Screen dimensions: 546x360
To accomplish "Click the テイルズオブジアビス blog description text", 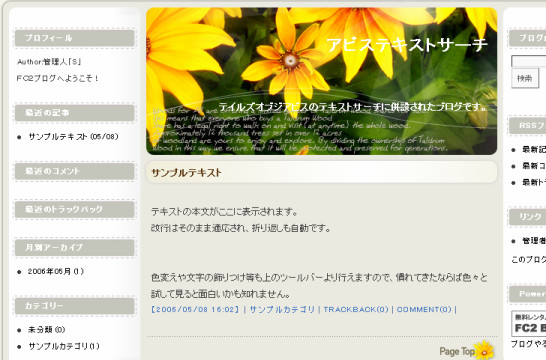I will click(353, 107).
